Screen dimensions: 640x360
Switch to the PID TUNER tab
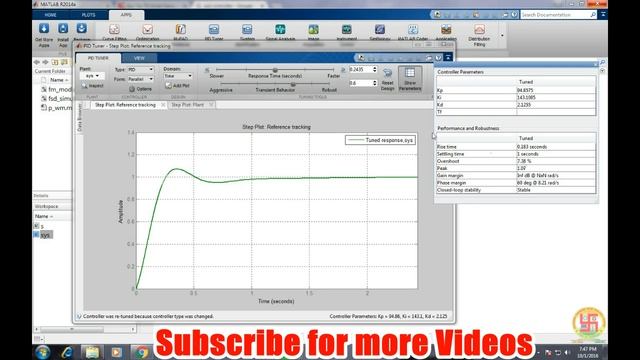tap(98, 58)
